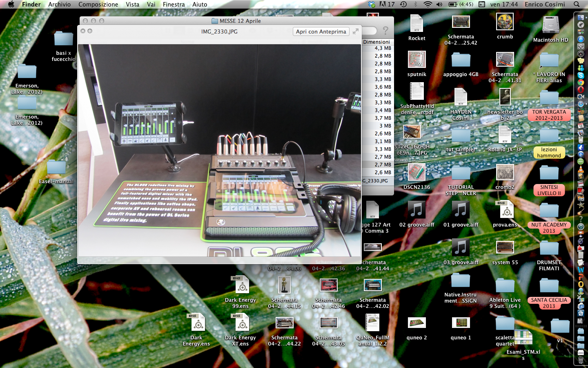Select the 3 MB row in file list
Image resolution: width=588 pixels, height=368 pixels.
click(x=377, y=126)
